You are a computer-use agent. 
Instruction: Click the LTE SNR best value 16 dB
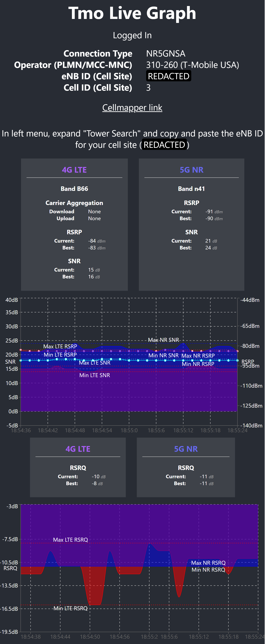pyautogui.click(x=94, y=277)
